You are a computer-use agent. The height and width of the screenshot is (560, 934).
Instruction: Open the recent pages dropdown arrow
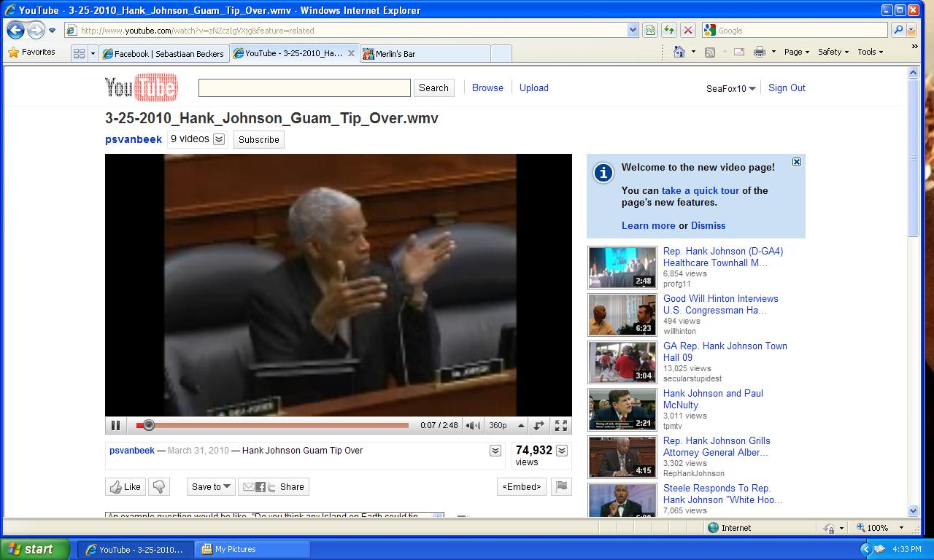tap(52, 31)
